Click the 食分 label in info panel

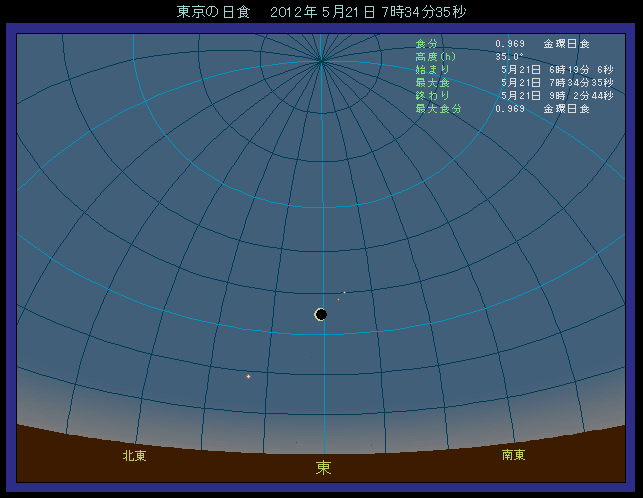click(426, 44)
